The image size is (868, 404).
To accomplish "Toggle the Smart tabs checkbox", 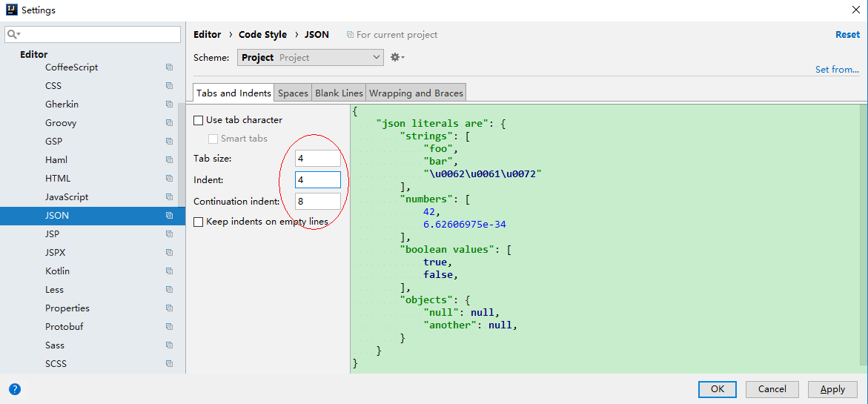I will pos(213,139).
